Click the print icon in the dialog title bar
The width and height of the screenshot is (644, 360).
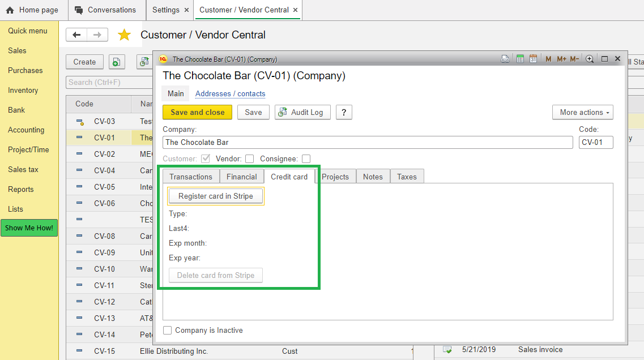click(x=505, y=59)
